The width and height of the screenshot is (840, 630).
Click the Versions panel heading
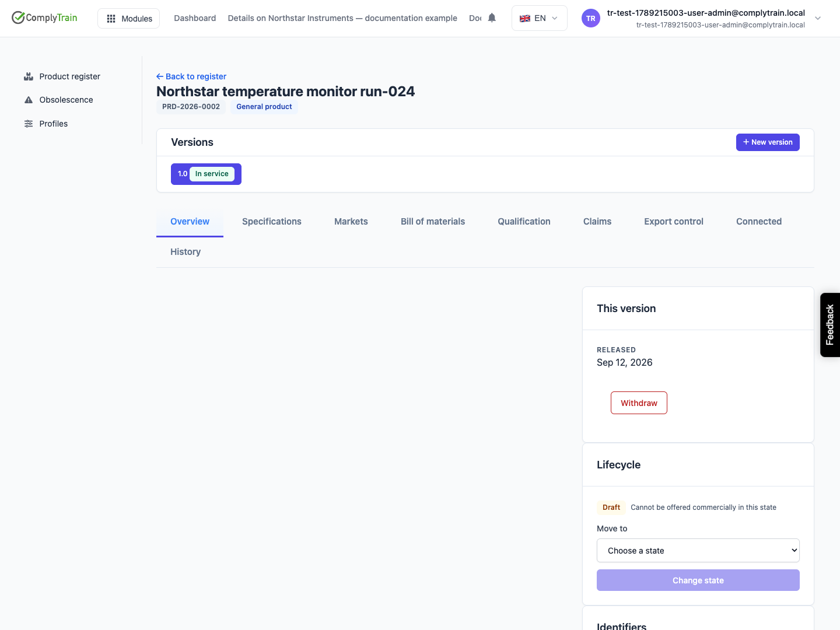click(192, 142)
